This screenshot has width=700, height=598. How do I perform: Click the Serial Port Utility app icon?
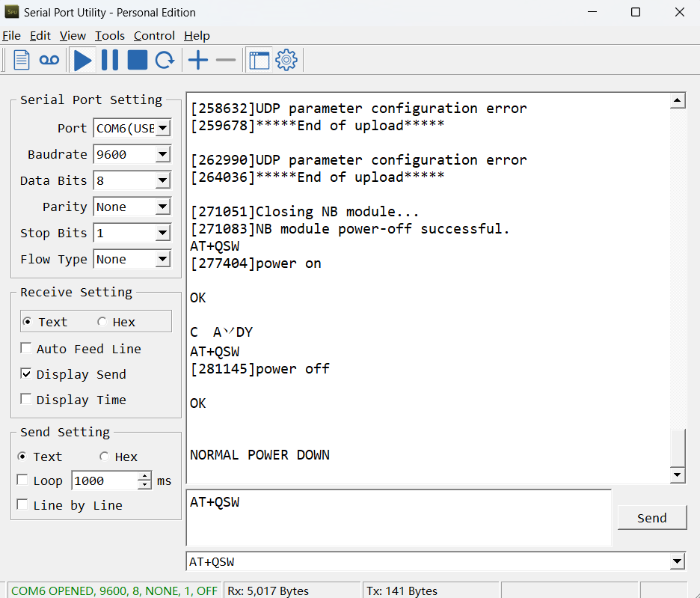coord(12,12)
